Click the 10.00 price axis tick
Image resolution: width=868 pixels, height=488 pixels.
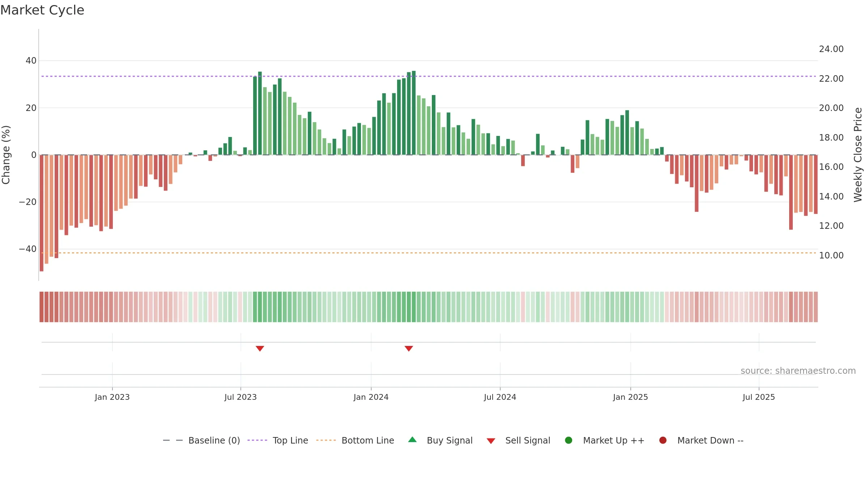831,256
